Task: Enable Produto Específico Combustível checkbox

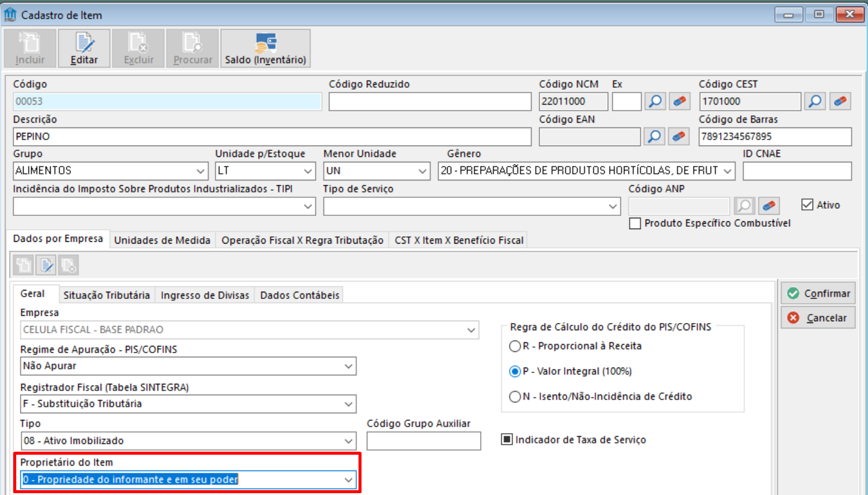Action: coord(634,223)
